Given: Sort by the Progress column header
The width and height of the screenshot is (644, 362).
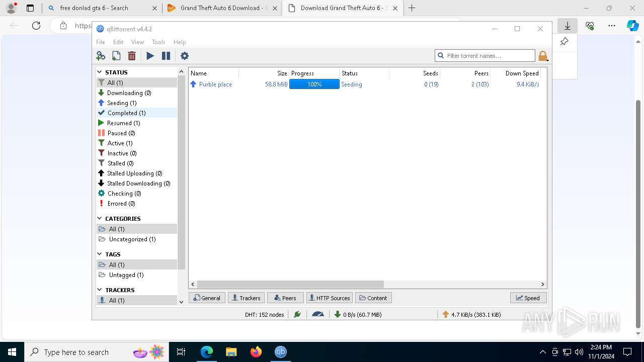Looking at the screenshot, I should (314, 73).
